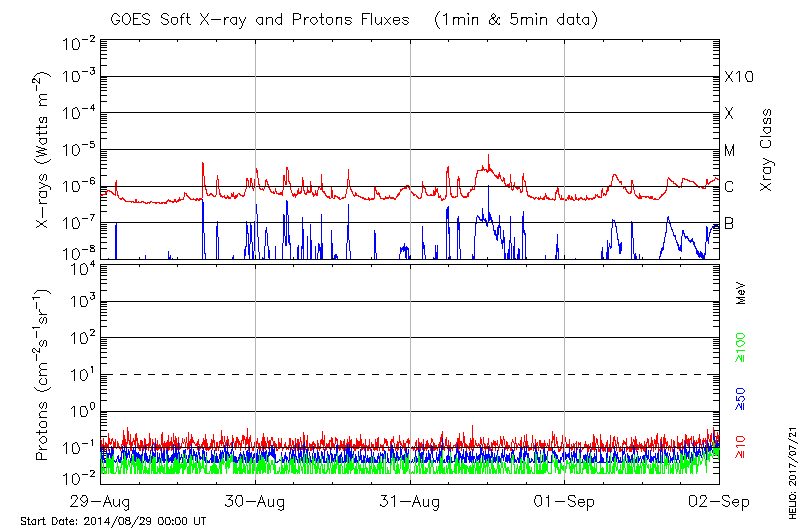The width and height of the screenshot is (800, 530).
Task: Select the 30-Aug date tick label
Action: tap(255, 500)
